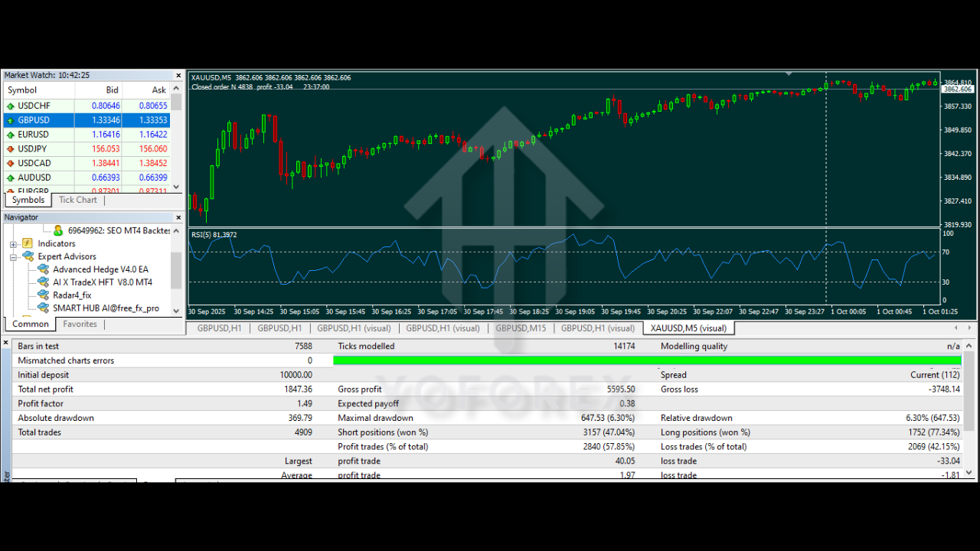Click the green modelling quality bar
This screenshot has height=551, width=980.
point(647,360)
